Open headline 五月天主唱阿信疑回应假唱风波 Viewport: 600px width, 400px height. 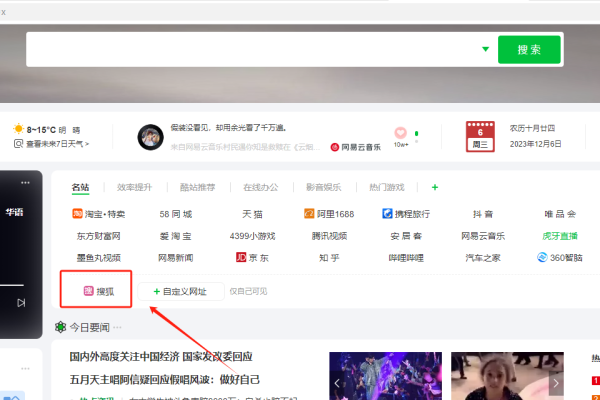pyautogui.click(x=165, y=380)
